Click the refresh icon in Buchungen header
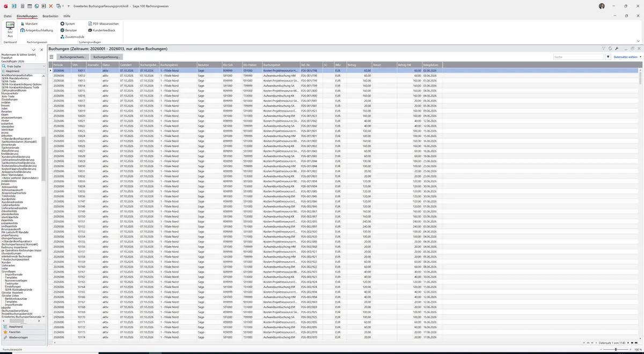Viewport: 644px width, 354px height. pos(610,48)
